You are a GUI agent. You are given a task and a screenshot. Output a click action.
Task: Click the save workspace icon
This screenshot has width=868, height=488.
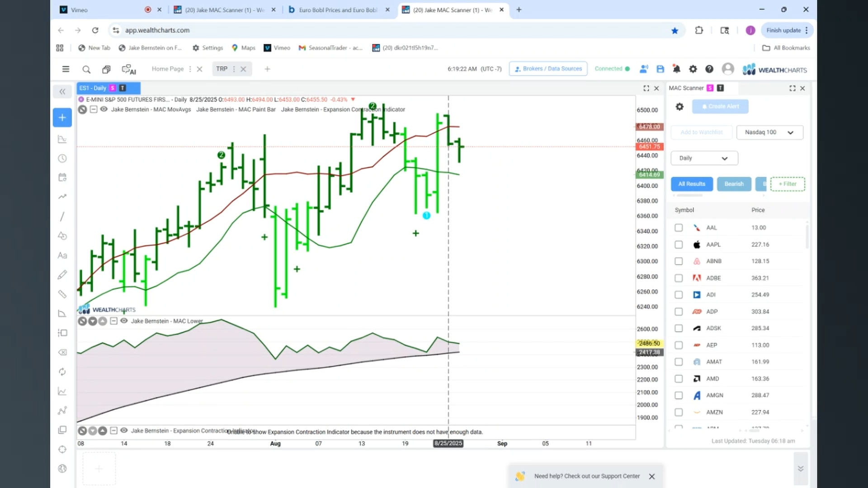(x=660, y=69)
